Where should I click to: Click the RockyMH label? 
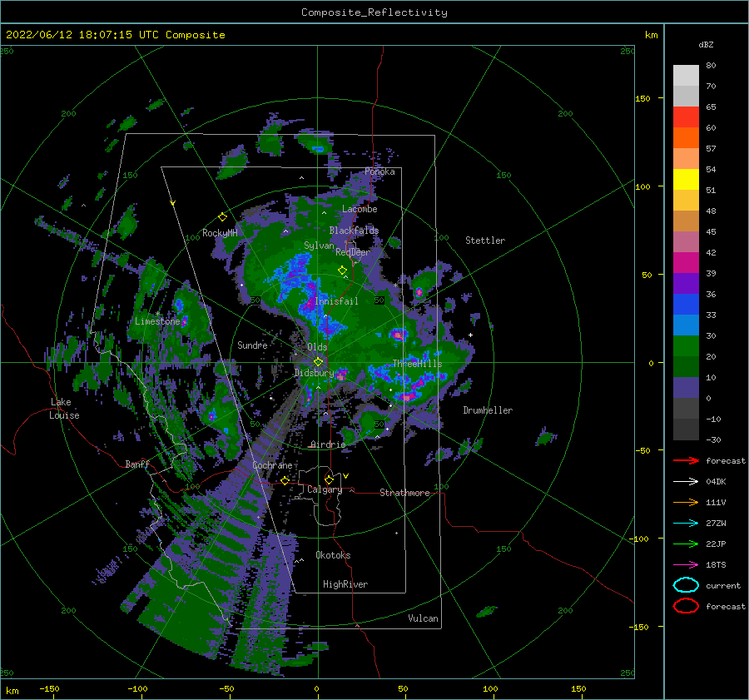[220, 233]
